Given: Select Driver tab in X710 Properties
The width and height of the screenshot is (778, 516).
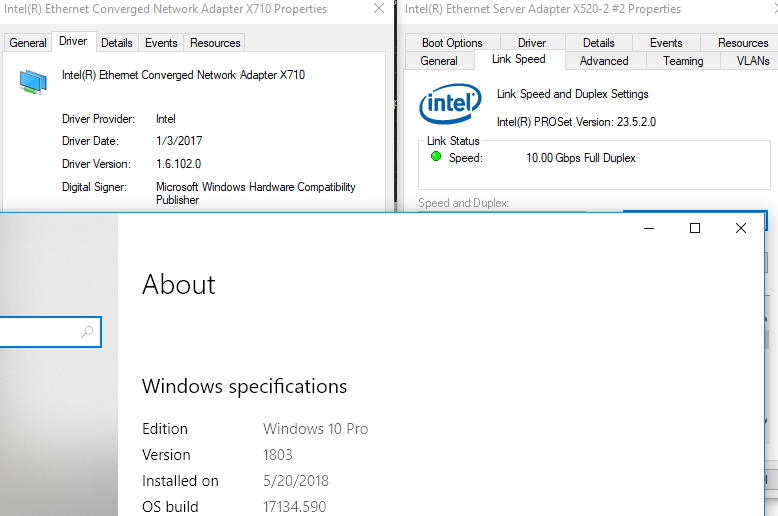Looking at the screenshot, I should coord(73,41).
